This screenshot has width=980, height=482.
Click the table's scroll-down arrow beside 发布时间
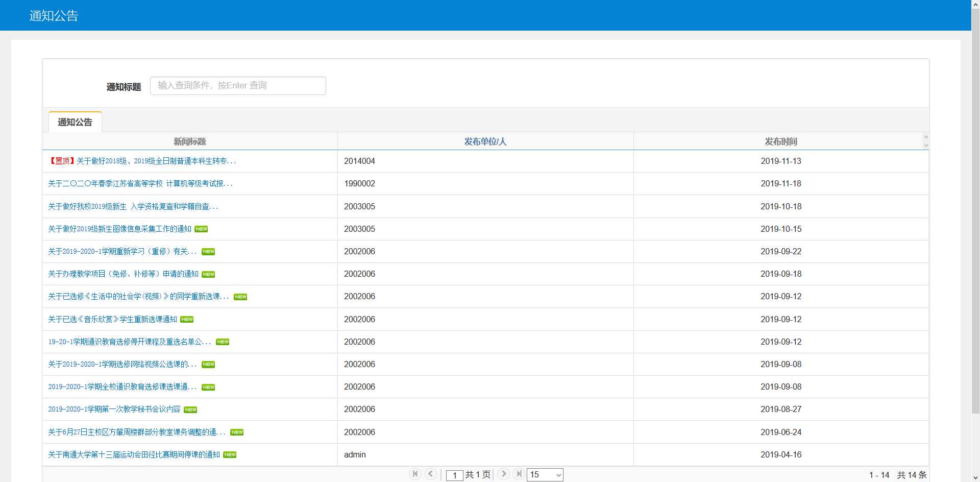926,146
